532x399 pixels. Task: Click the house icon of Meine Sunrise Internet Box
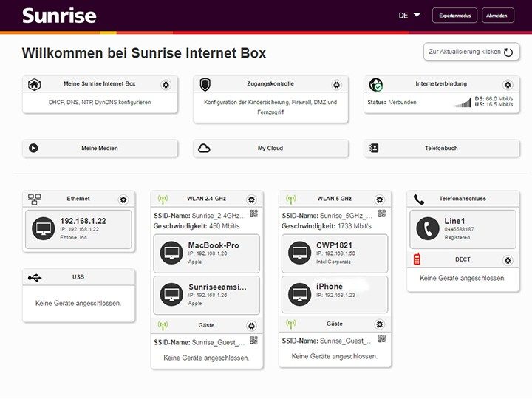click(34, 84)
